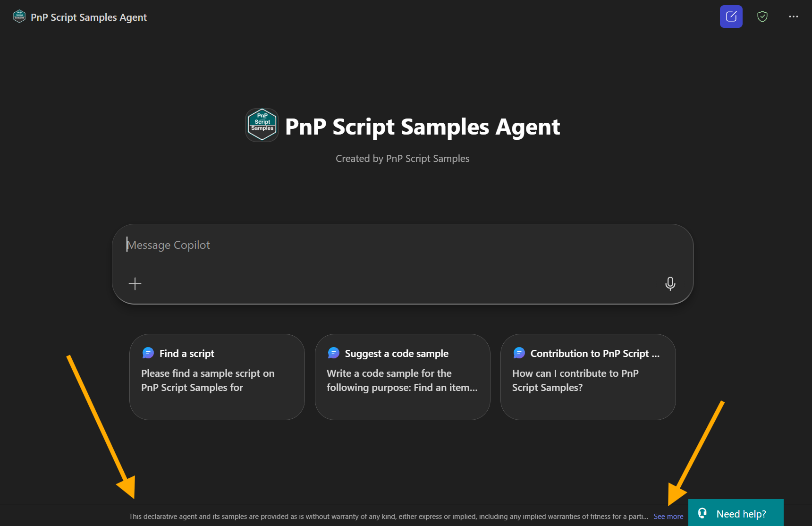Click PnP Script Samples Agent header title
Viewport: 812px width, 526px height.
[89, 17]
